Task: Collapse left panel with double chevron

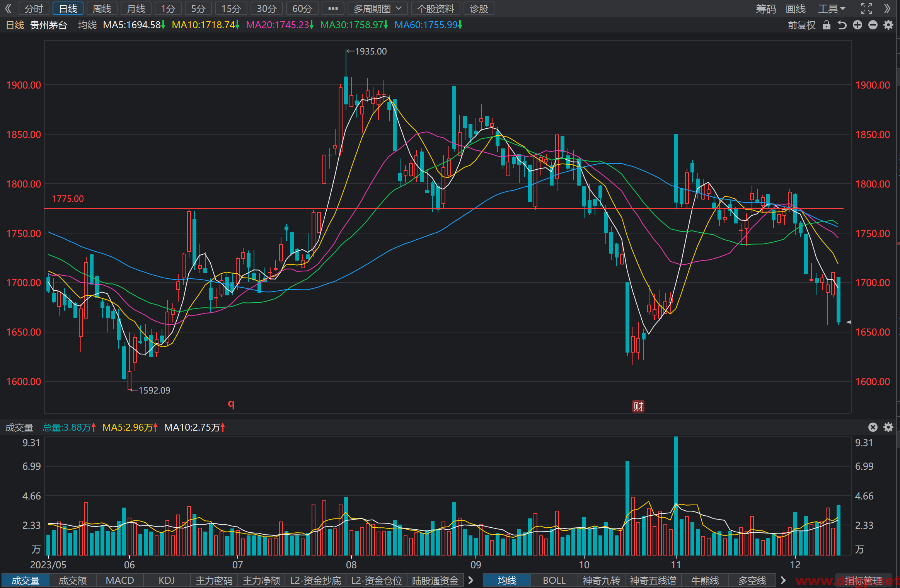Action: point(8,9)
